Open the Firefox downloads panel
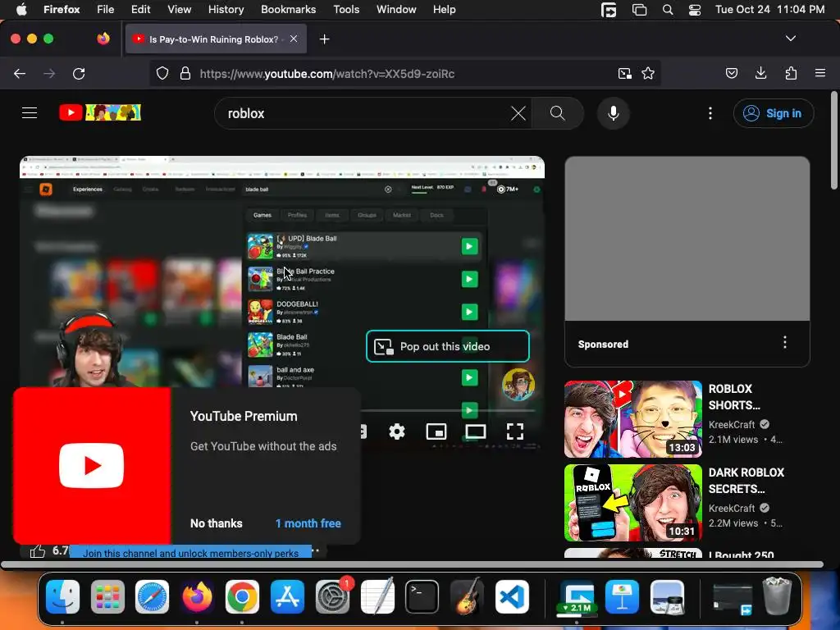Image resolution: width=840 pixels, height=630 pixels. (760, 73)
